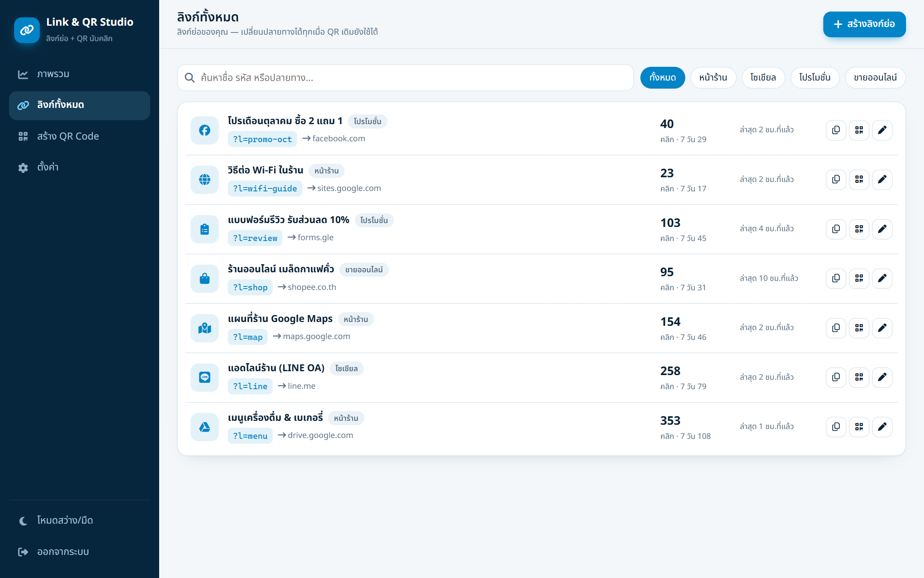The image size is (924, 578).
Task: Click the shopping bag icon of shop row
Action: [205, 278]
